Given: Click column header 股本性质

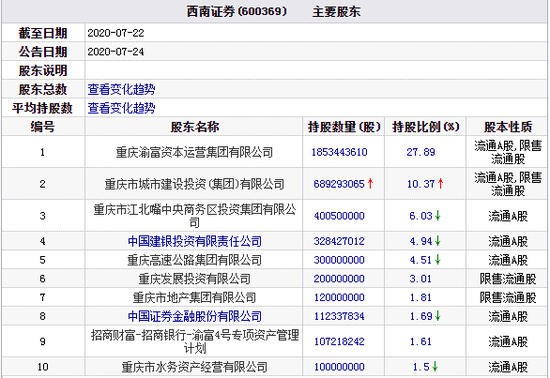Looking at the screenshot, I should click(508, 127).
